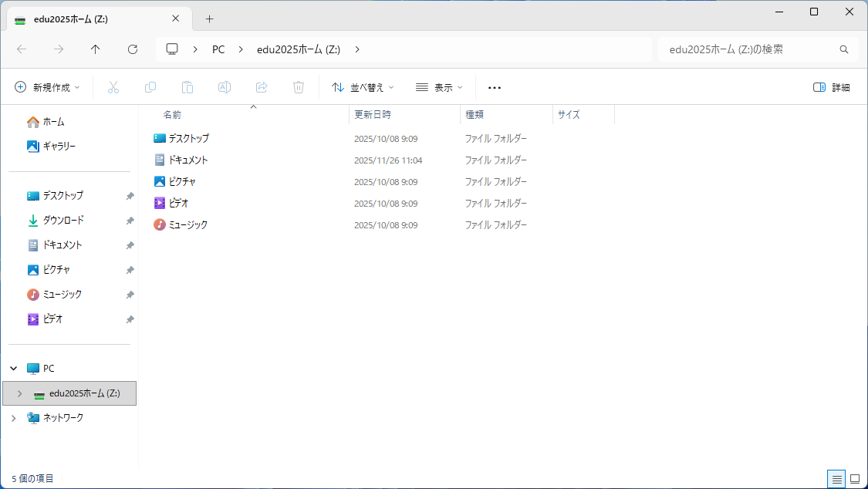Open the 表示 view dropdown
This screenshot has width=868, height=489.
click(439, 87)
